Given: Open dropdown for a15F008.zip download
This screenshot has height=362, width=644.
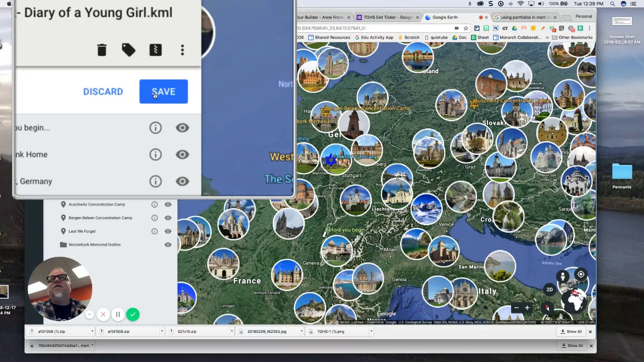Looking at the screenshot, I should [162, 331].
